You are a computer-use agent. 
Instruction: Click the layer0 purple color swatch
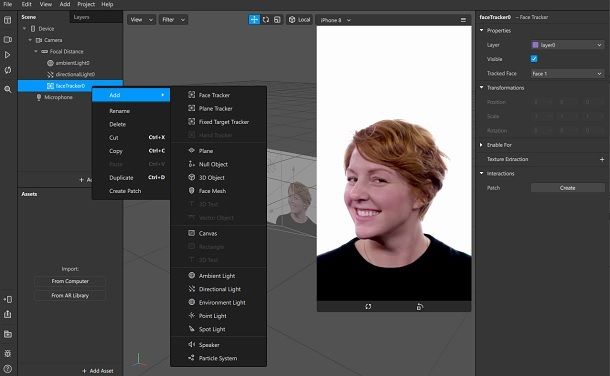coord(535,45)
